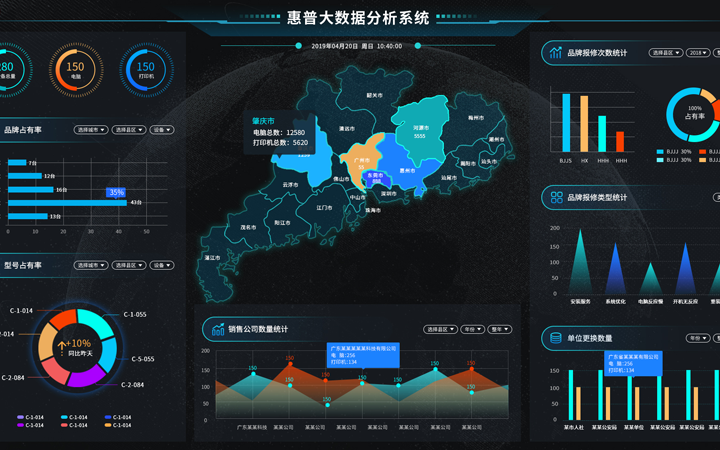The height and width of the screenshot is (450, 720).
Task: Open 选择城市 dropdown in 型号占有率 panel
Action: coord(91,265)
